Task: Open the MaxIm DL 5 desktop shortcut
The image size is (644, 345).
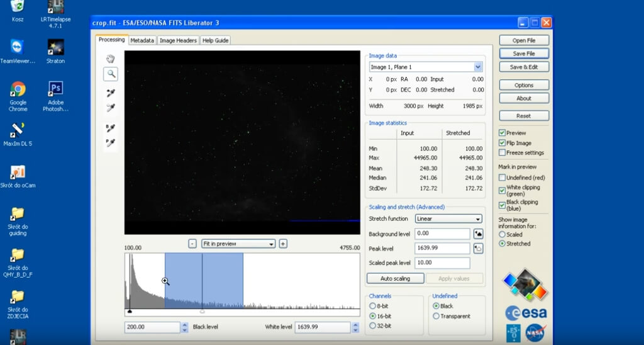Action: click(x=18, y=135)
